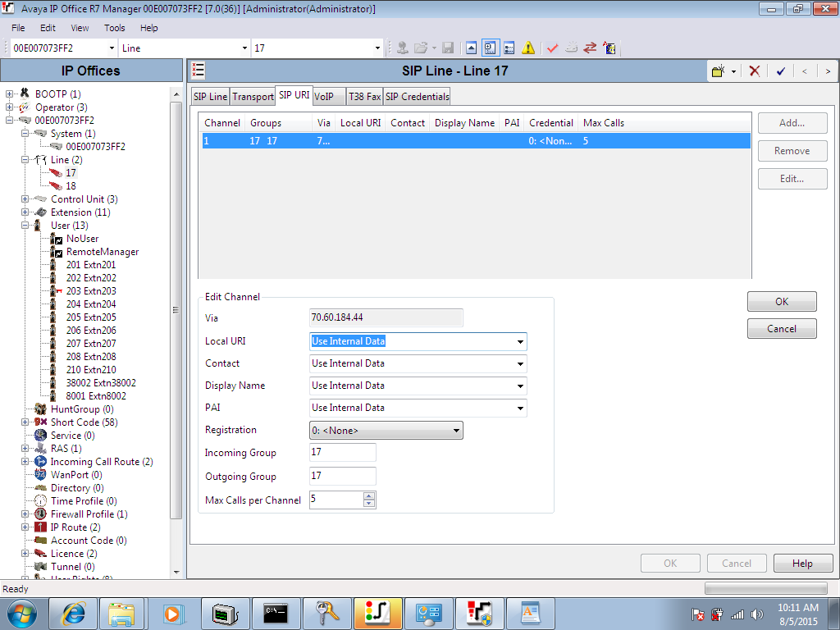This screenshot has width=840, height=630.
Task: Open the Tools menu
Action: click(114, 28)
